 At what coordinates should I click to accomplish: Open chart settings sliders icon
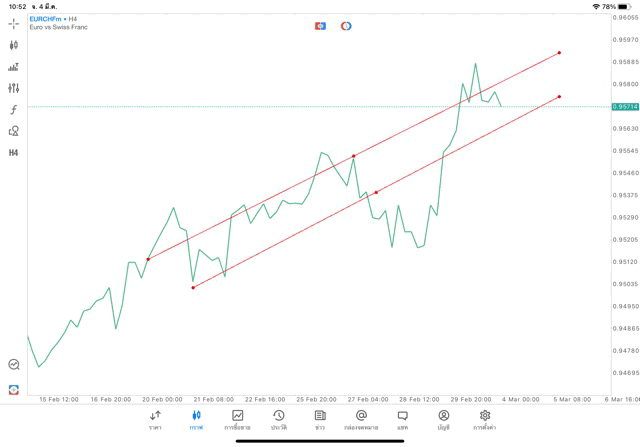(14, 88)
